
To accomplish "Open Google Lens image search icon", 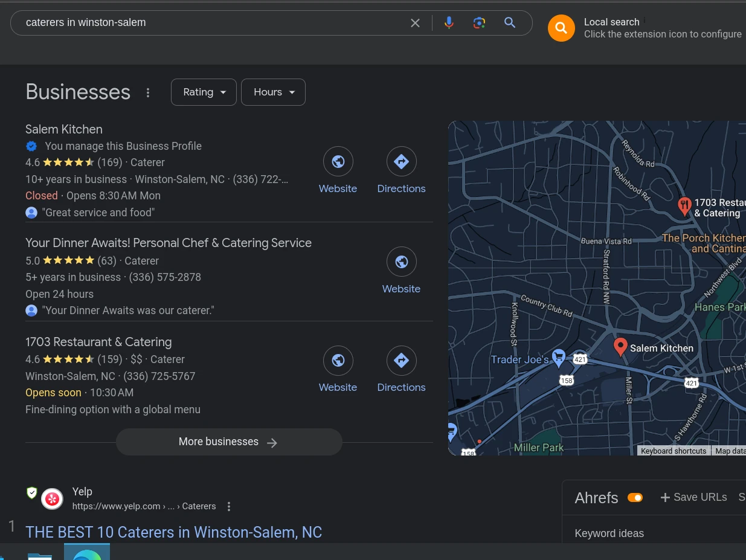I will click(479, 23).
